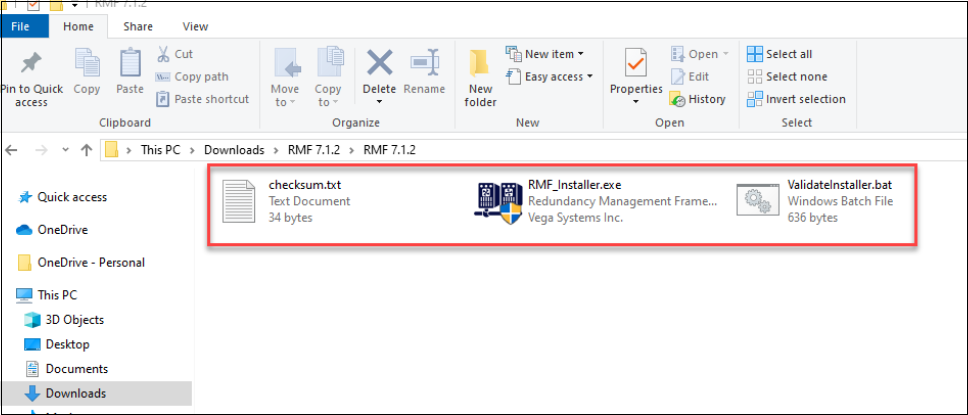Click Invert selection button
Image resolution: width=968 pixels, height=415 pixels.
(x=796, y=99)
